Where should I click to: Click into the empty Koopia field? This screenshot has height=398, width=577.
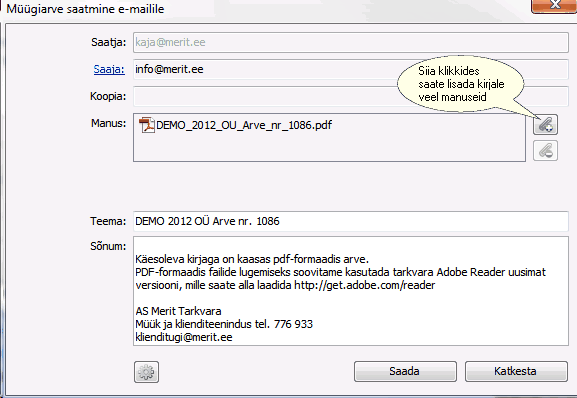point(351,96)
